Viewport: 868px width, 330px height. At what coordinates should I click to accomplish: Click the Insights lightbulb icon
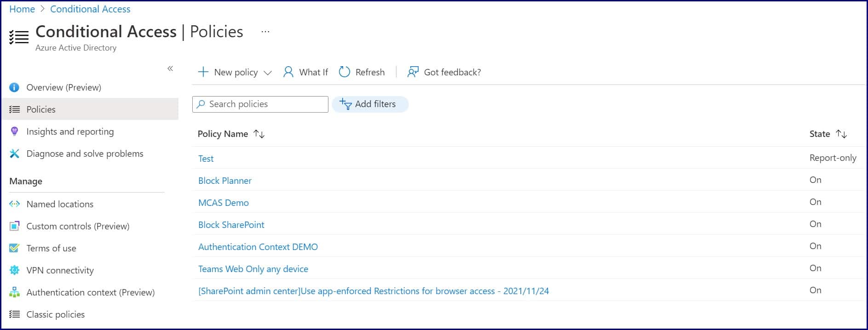coord(15,131)
